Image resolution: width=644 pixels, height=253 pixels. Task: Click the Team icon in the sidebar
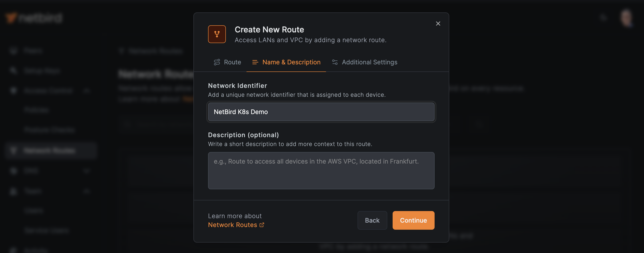pos(13,191)
